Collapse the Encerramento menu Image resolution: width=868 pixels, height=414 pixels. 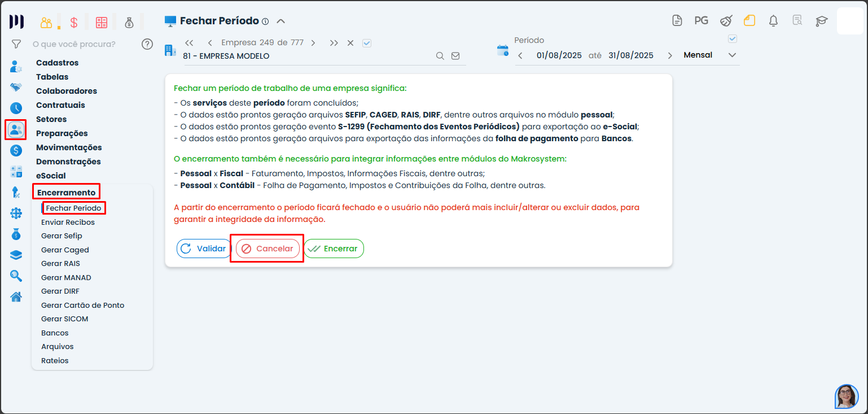pos(66,193)
